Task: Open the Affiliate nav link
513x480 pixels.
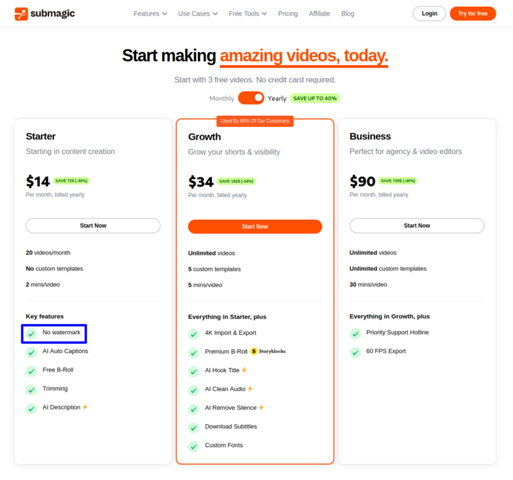Action: point(319,14)
